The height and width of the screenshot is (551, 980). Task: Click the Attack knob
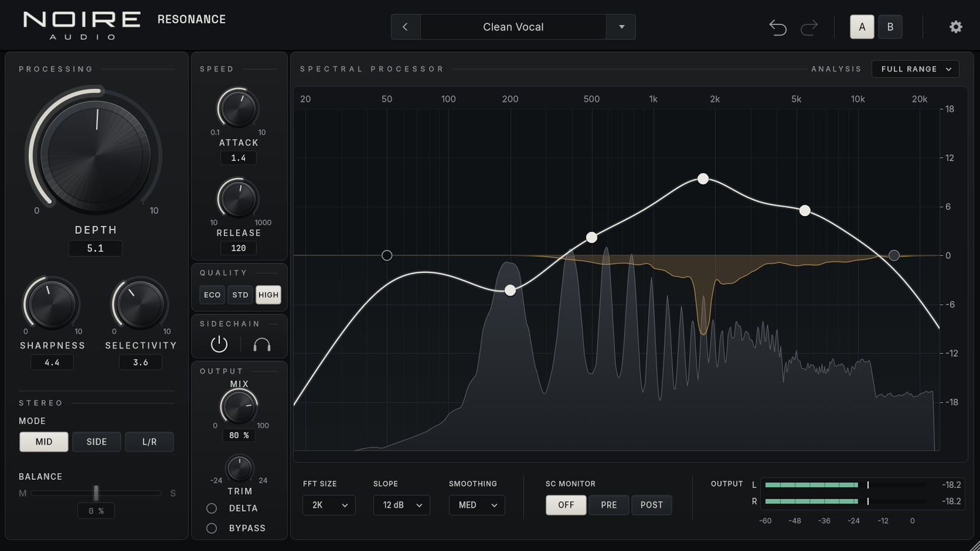[x=238, y=108]
